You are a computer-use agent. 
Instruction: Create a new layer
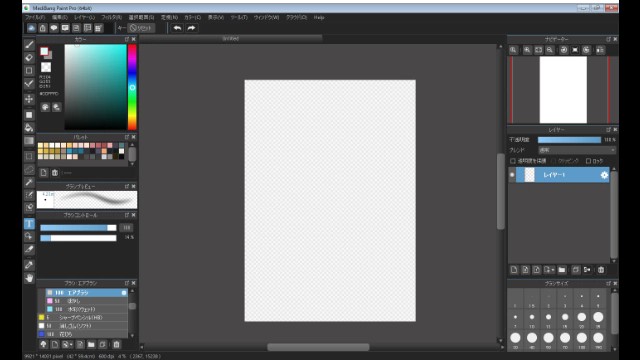pyautogui.click(x=514, y=270)
